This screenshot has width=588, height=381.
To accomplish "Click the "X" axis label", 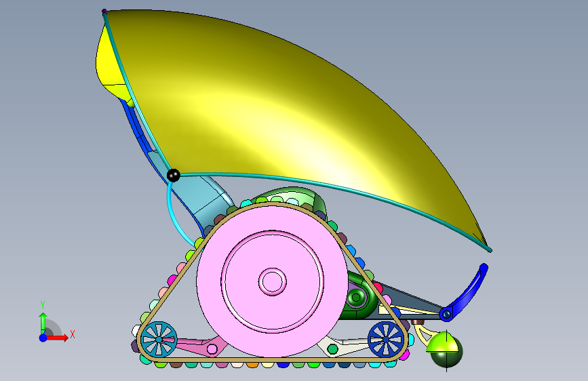I will click(73, 334).
